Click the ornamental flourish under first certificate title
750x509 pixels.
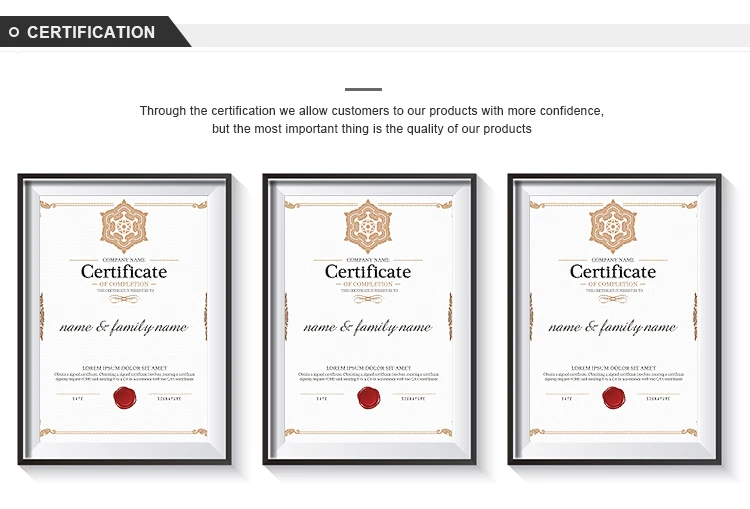pos(124,299)
